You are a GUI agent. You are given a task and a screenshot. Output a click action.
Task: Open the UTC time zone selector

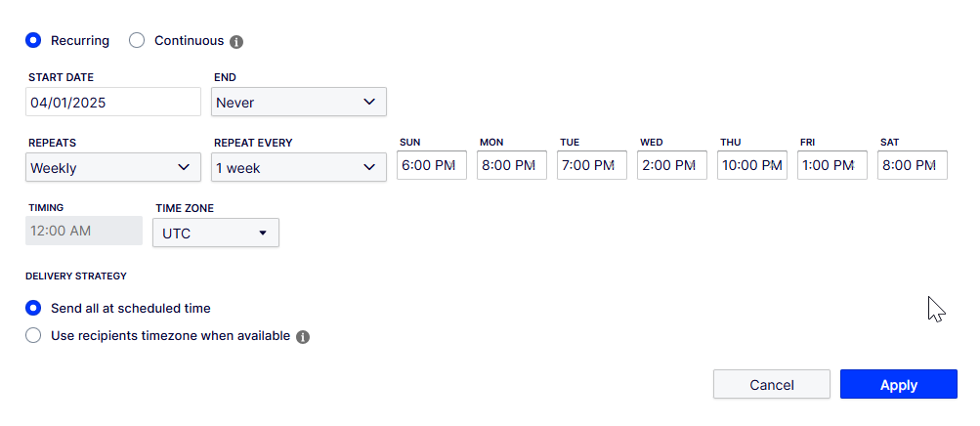point(216,233)
